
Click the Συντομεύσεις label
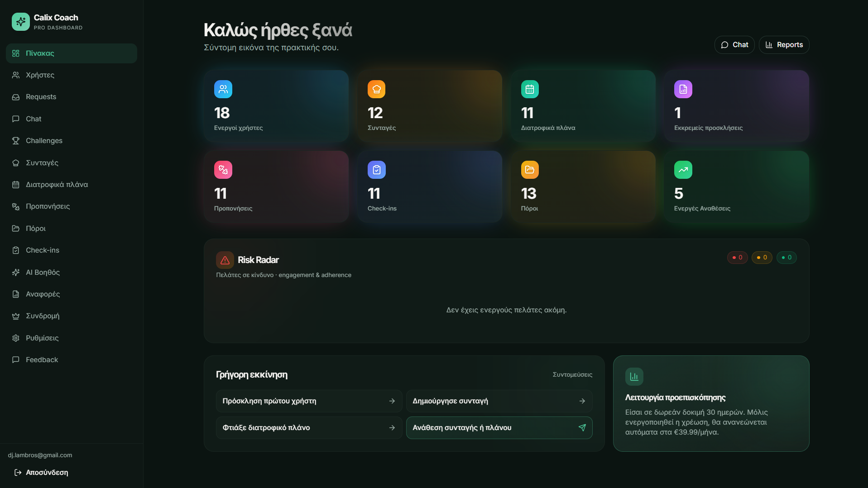coord(572,375)
